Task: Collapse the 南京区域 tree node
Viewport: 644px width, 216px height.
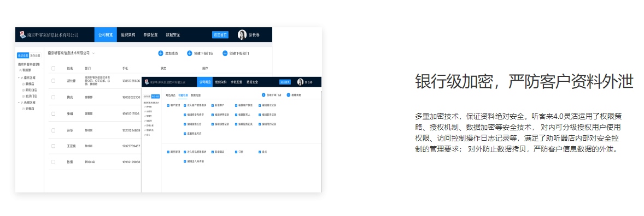Action: click(19, 77)
